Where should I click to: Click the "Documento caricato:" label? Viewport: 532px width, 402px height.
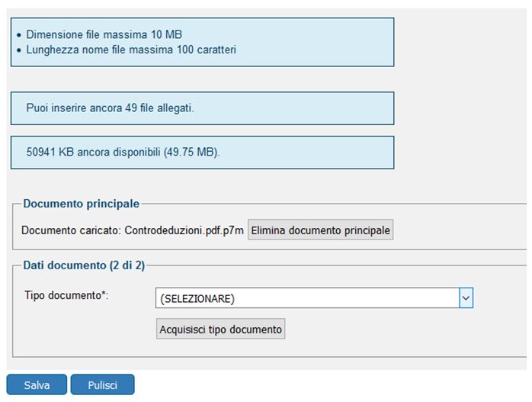pyautogui.click(x=71, y=230)
